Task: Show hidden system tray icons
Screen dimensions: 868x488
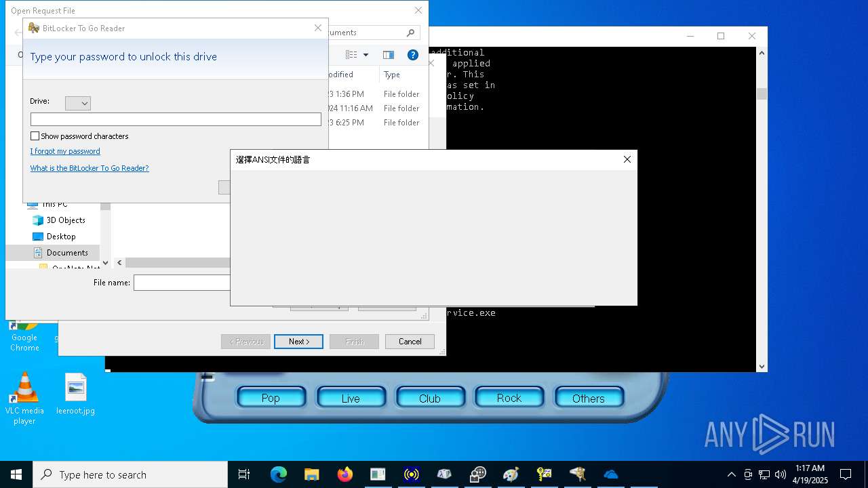Action: (x=731, y=474)
